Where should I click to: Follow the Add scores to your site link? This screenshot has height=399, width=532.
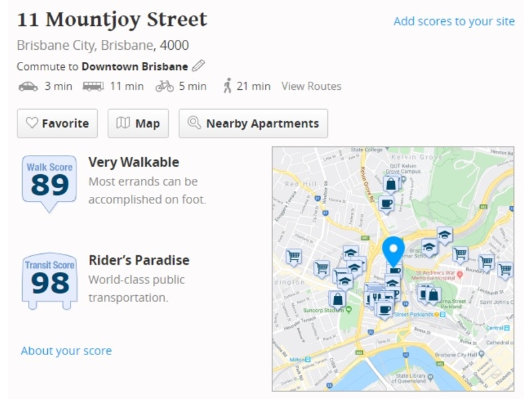pyautogui.click(x=454, y=21)
